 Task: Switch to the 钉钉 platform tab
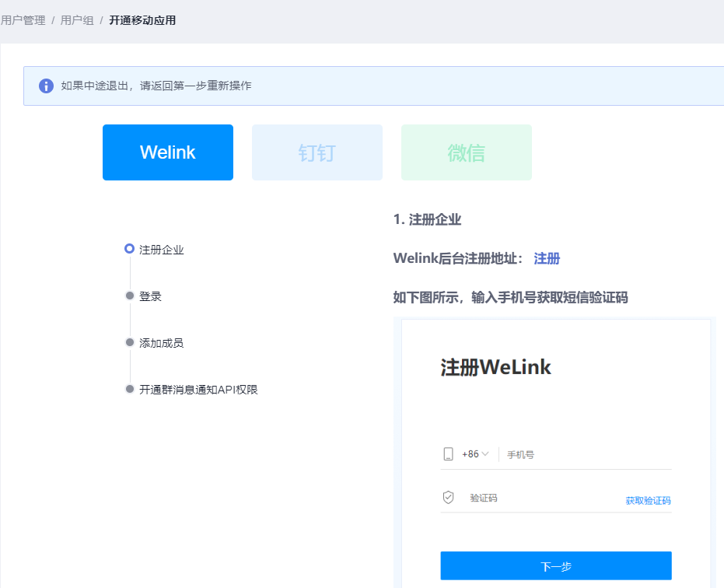point(317,152)
